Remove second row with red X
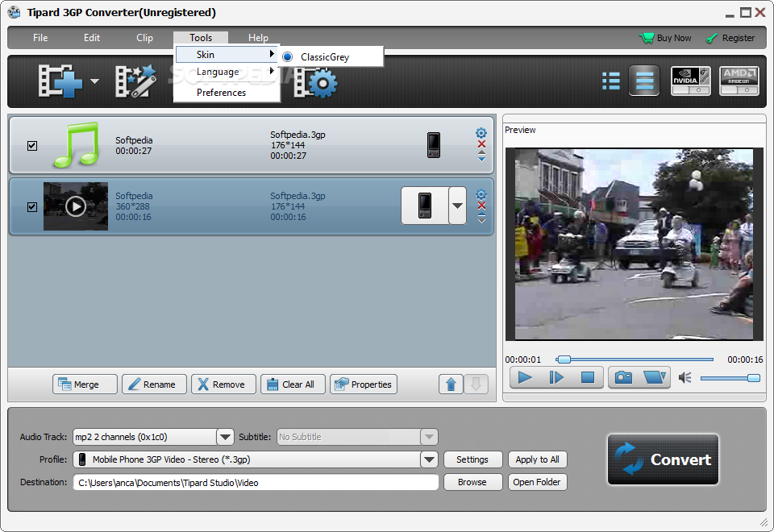Viewport: 774px width, 532px height. point(481,206)
